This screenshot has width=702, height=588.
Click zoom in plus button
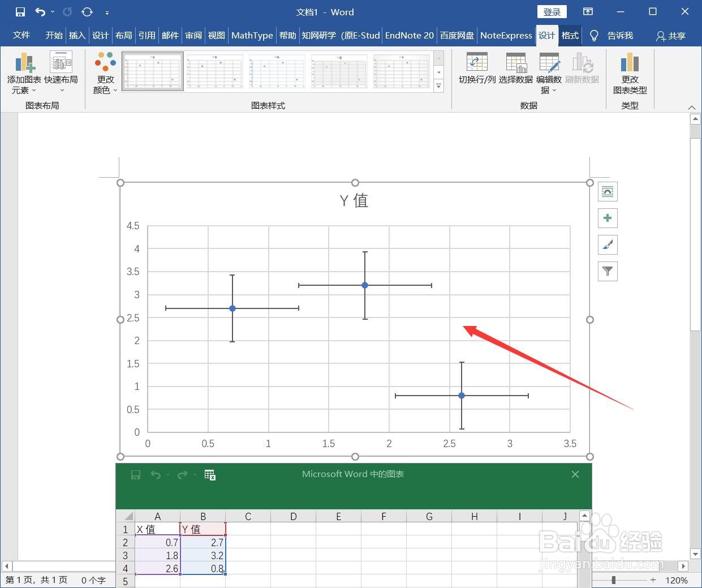point(653,580)
